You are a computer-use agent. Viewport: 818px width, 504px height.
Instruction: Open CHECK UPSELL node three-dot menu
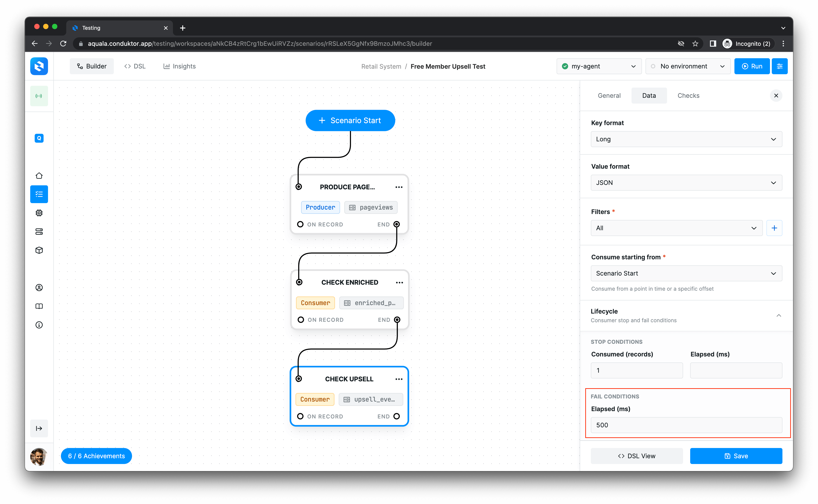point(399,379)
